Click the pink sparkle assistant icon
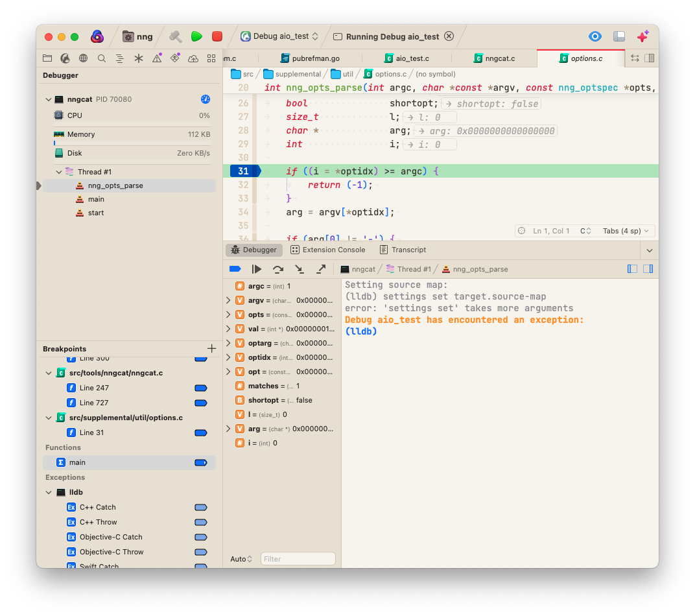Image resolution: width=695 pixels, height=616 pixels. [x=642, y=36]
